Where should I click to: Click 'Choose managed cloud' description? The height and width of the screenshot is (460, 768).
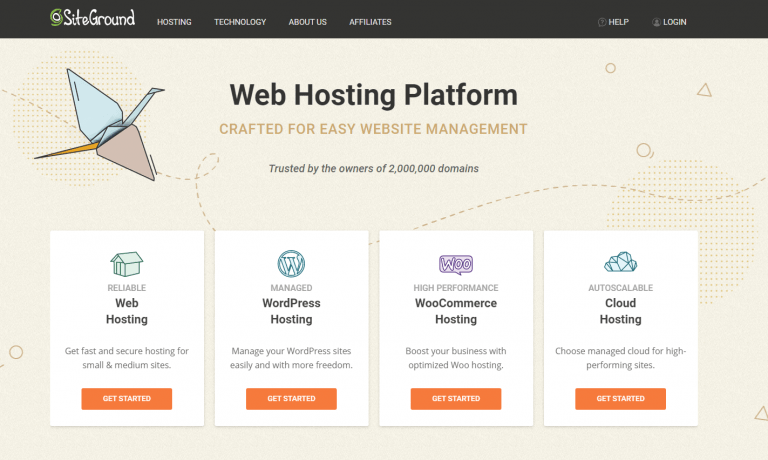621,358
